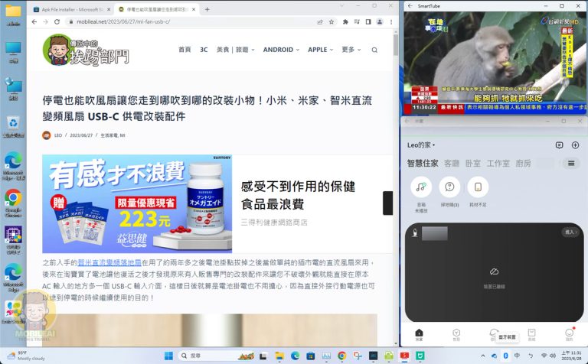Open the site logo 傳說中的挨踢部門
Screen dimensions: 588x364
tap(86, 50)
